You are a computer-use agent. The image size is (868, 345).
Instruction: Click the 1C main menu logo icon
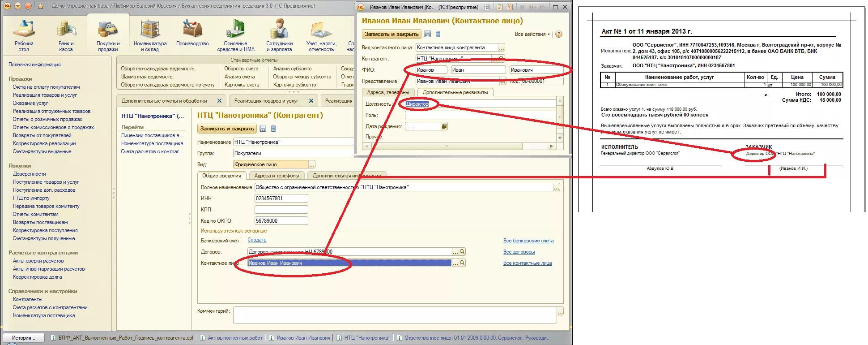7,6
